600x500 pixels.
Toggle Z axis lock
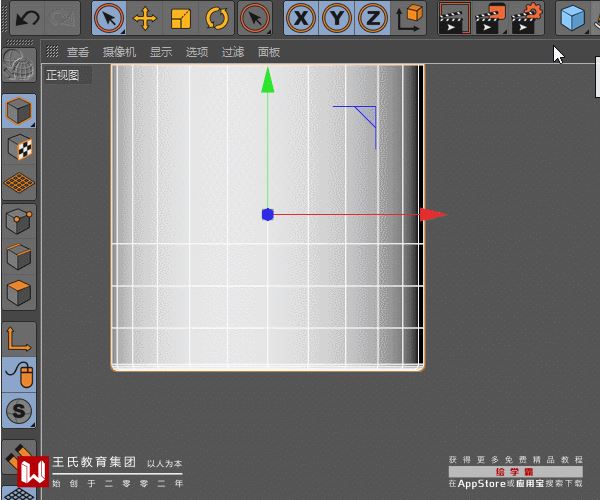372,18
